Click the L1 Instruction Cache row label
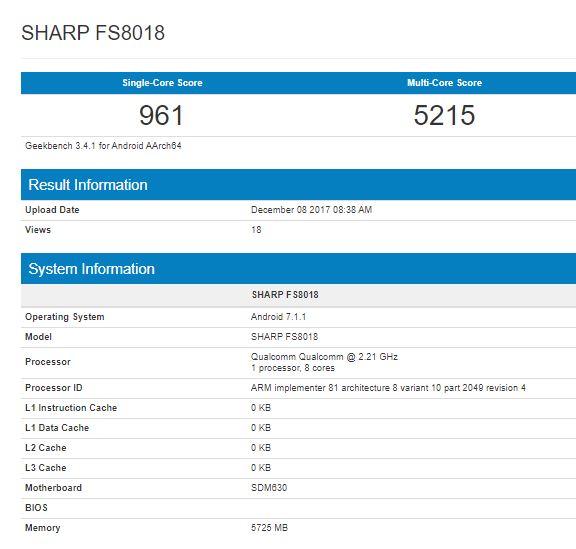576x549 pixels. point(71,408)
